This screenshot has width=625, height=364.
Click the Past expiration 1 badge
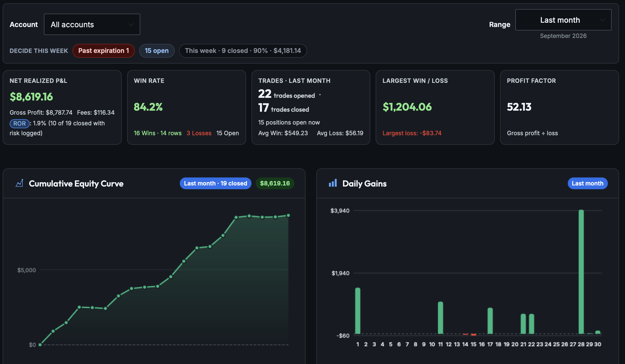coord(104,51)
